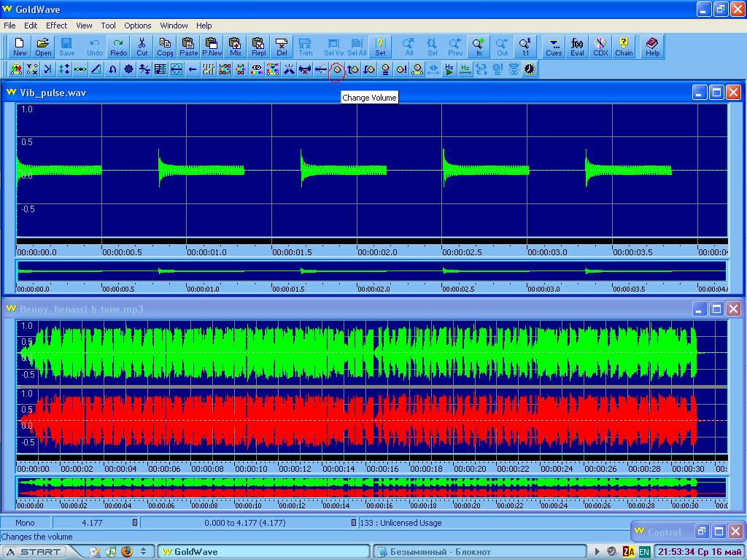The width and height of the screenshot is (747, 560).
Task: Click the "Mono" status bar cell
Action: pyautogui.click(x=26, y=523)
